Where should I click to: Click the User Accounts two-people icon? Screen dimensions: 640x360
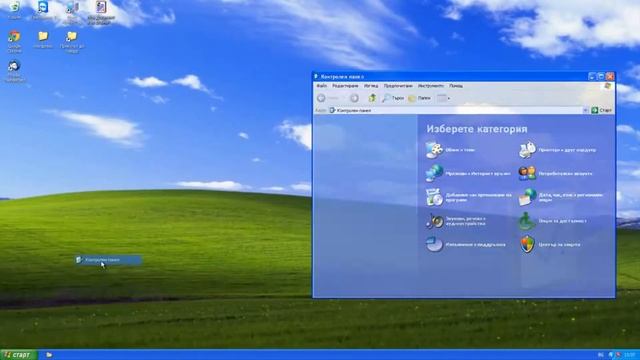(527, 173)
